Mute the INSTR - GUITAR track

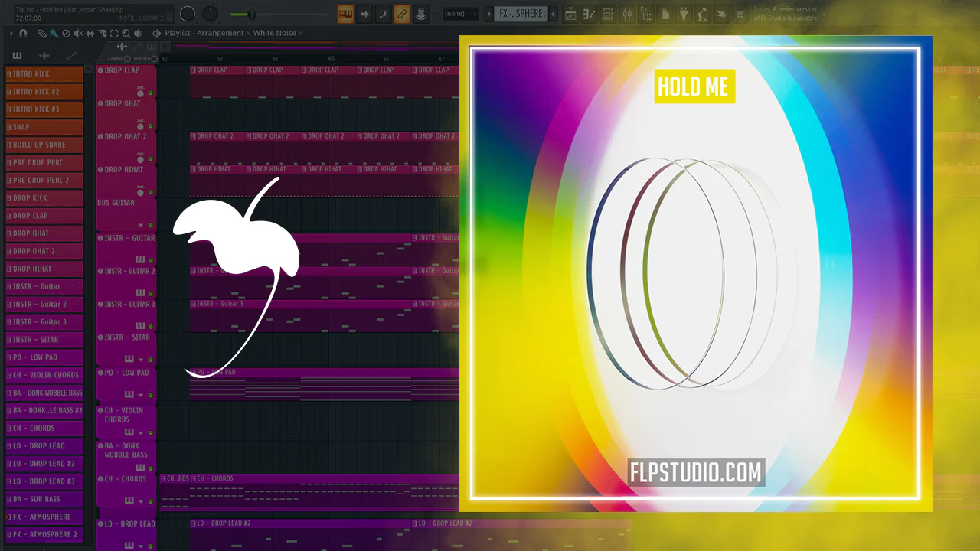[151, 259]
